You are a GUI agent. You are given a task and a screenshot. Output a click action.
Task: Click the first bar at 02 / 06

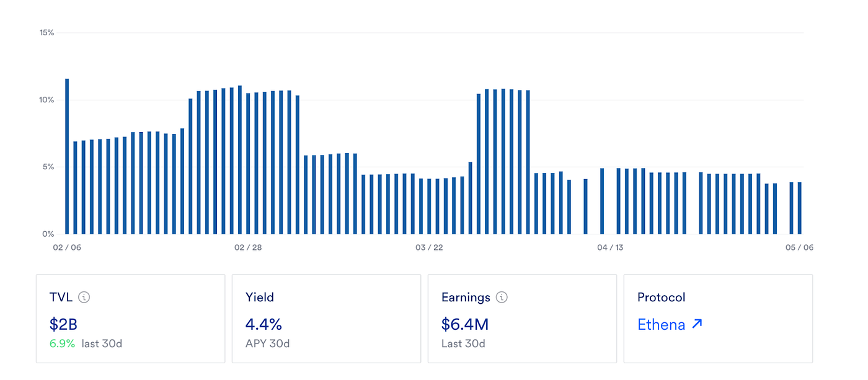(x=67, y=156)
